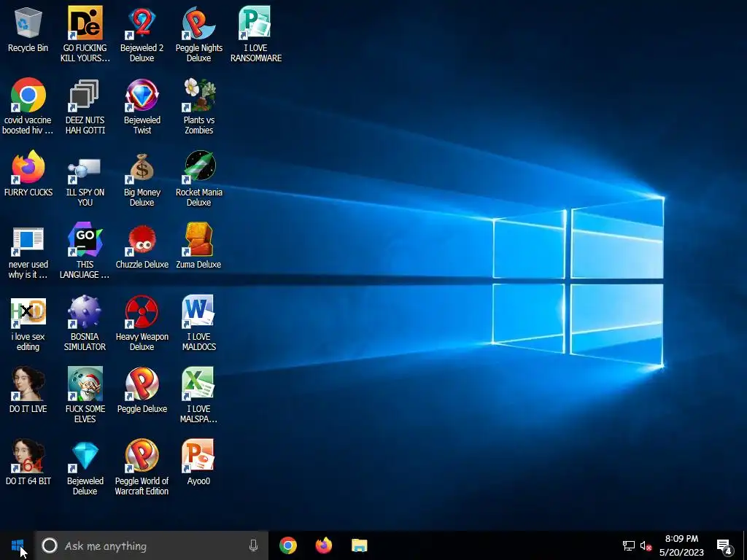Open the clock showing 8:09 PM
The width and height of the screenshot is (747, 560).
point(682,545)
